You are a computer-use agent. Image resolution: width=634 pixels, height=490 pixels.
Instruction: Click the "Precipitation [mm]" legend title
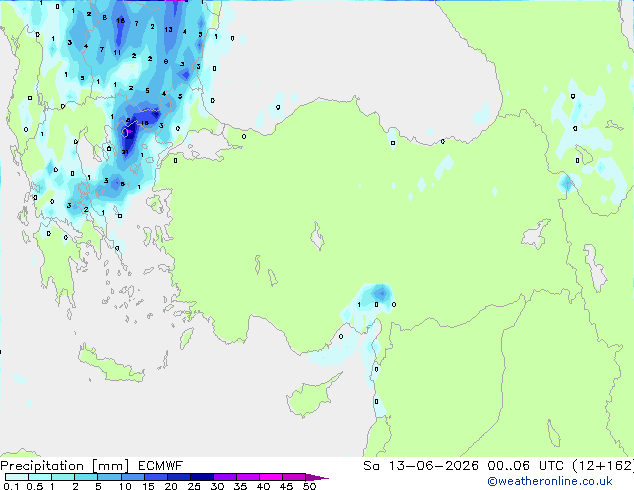pos(65,466)
